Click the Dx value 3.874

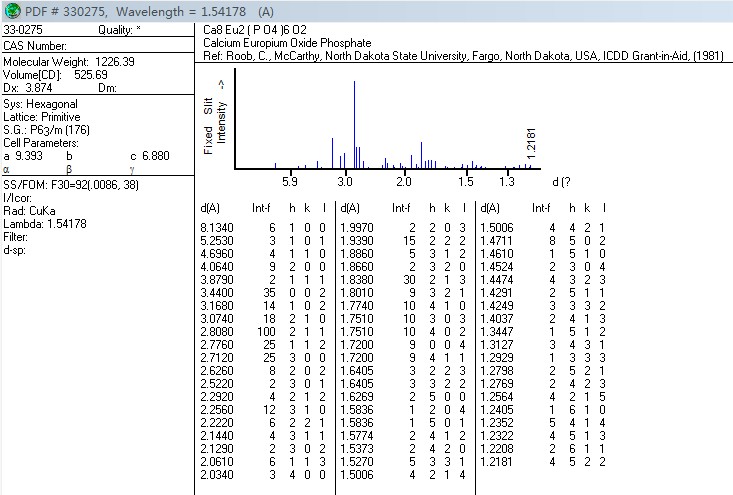coord(39,88)
